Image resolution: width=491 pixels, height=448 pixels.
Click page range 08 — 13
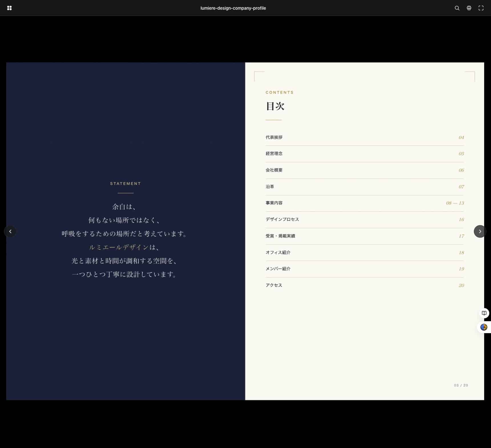point(455,203)
